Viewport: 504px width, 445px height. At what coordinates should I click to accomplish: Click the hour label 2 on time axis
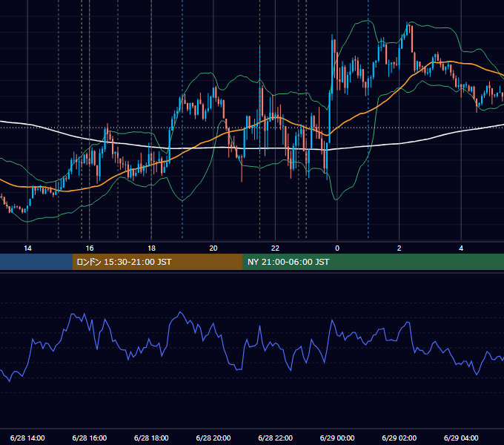tap(399, 248)
